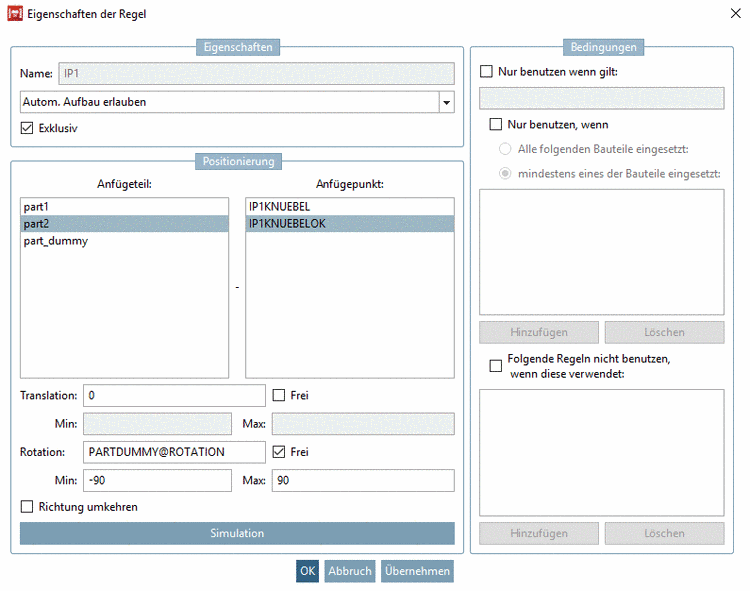The height and width of the screenshot is (591, 750).
Task: Uncheck the Frei checkbox for Rotation
Action: [278, 452]
